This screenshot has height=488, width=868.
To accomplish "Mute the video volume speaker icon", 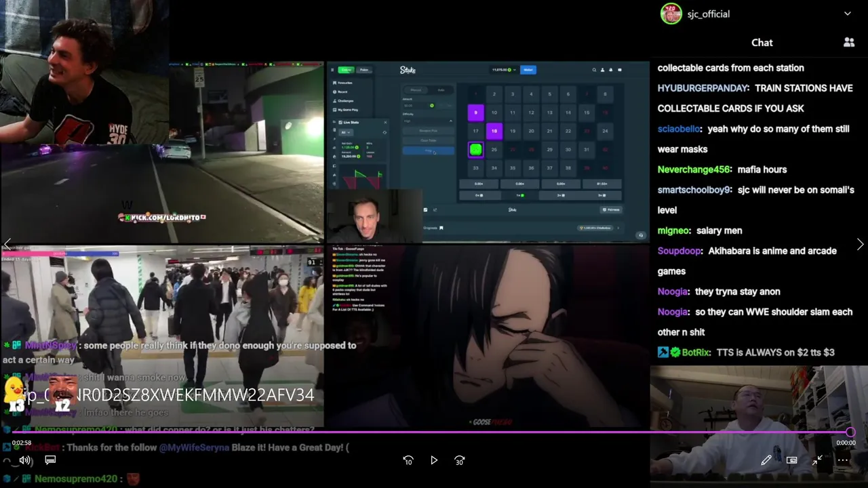I will (25, 460).
